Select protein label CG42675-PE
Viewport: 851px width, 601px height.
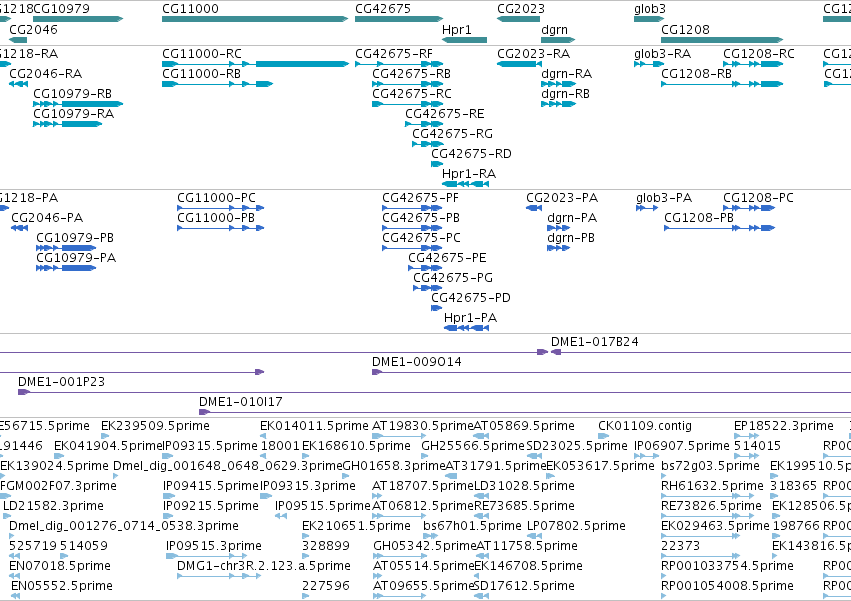[x=447, y=258]
